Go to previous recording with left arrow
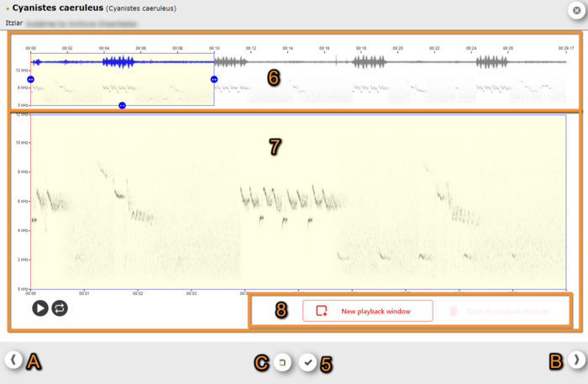The width and height of the screenshot is (588, 384). [14, 359]
